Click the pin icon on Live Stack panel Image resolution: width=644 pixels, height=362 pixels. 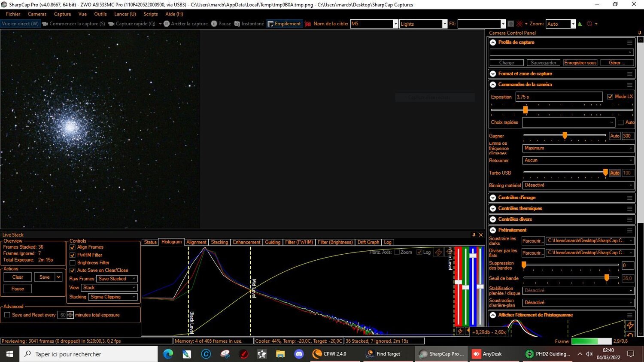click(474, 235)
